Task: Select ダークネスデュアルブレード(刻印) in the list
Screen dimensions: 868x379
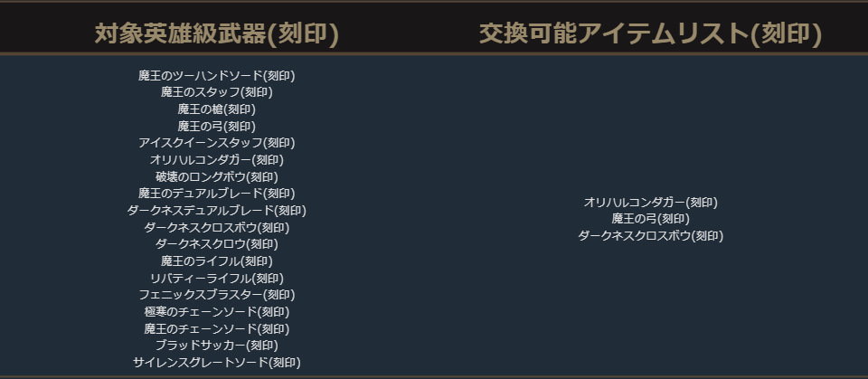Action: tap(217, 210)
